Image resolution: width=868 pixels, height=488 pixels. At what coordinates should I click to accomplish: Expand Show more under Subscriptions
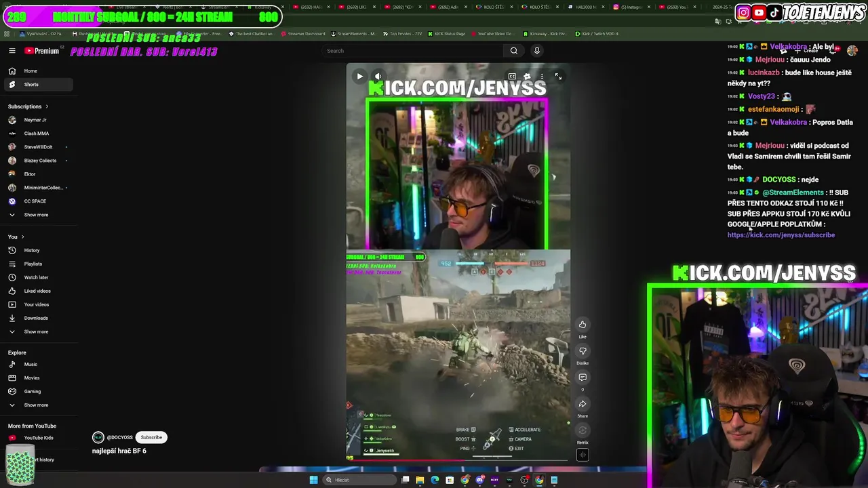[x=37, y=215]
